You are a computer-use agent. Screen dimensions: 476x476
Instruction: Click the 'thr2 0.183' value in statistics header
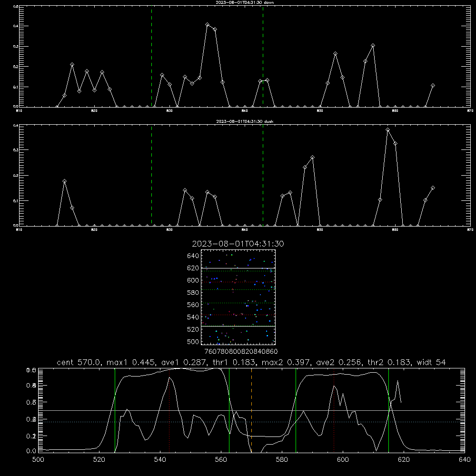click(389, 362)
